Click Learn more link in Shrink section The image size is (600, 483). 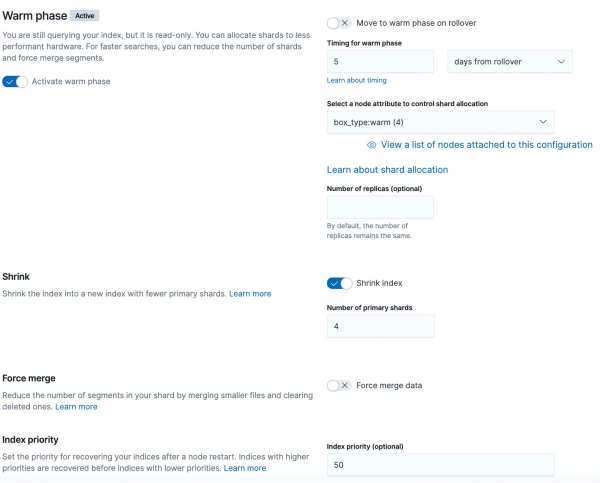coord(250,294)
